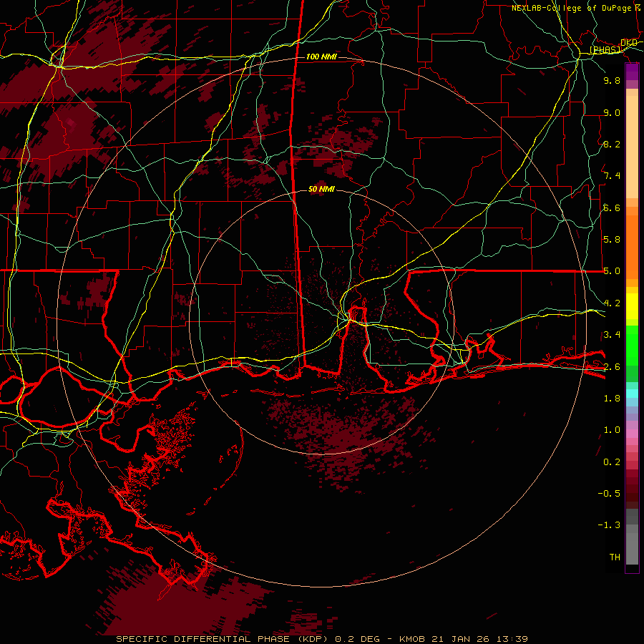Click the 0.2 value on the color scale
The height and width of the screenshot is (644, 644).
coord(612,462)
